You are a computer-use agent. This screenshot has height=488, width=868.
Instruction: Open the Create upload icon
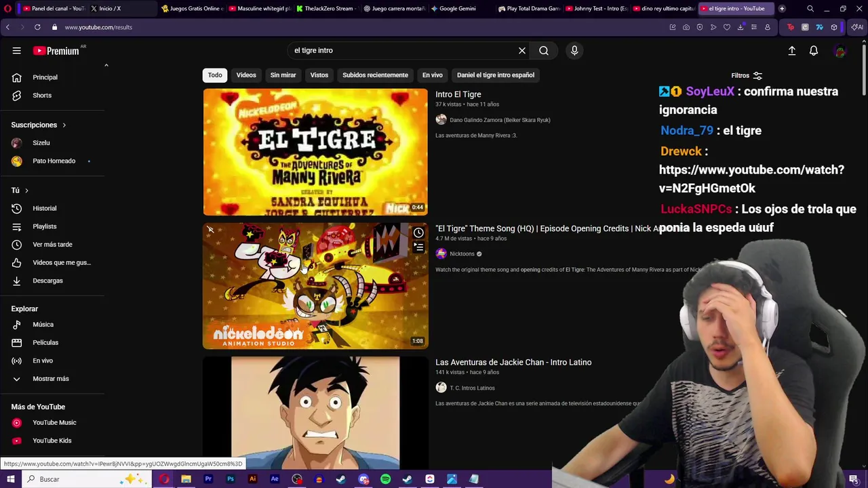[x=791, y=51]
